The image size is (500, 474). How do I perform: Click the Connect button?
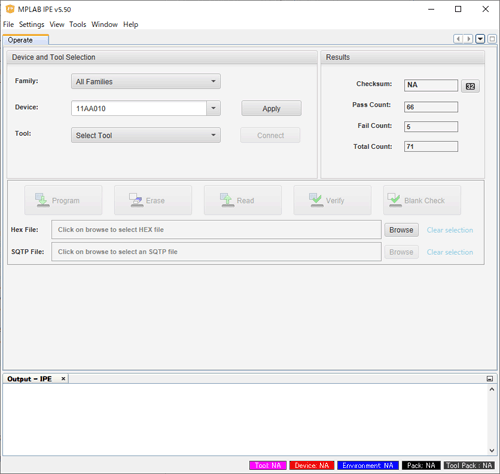click(270, 135)
